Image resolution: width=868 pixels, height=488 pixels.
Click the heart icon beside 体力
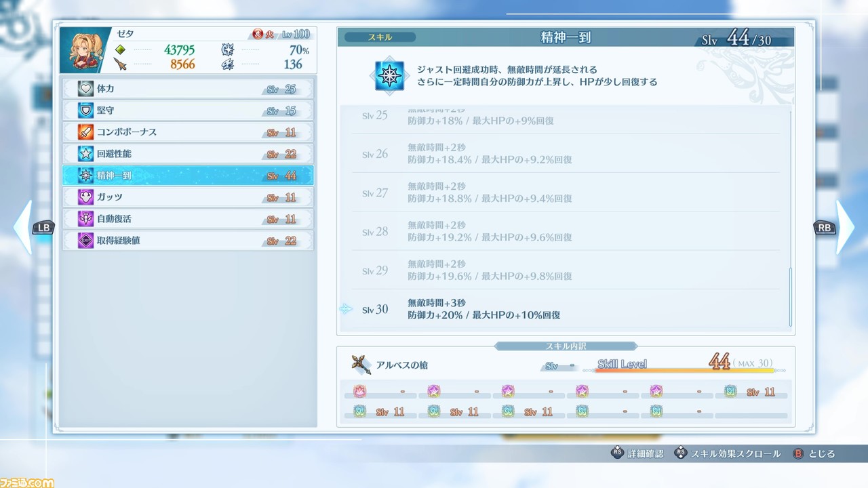85,89
